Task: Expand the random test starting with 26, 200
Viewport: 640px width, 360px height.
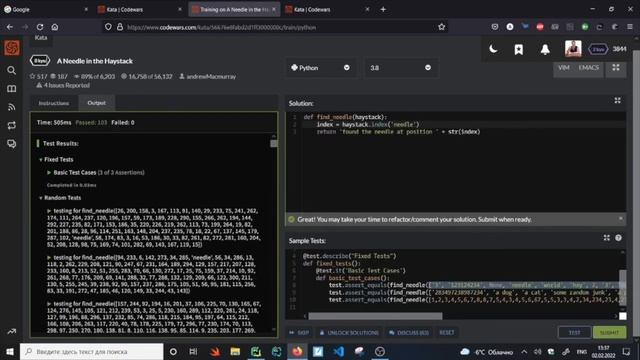Action: [153, 228]
